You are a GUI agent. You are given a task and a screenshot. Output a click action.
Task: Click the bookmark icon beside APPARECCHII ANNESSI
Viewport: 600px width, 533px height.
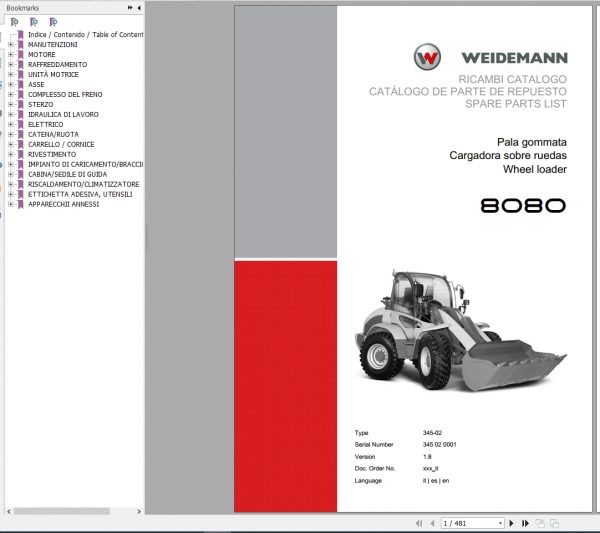[21, 204]
